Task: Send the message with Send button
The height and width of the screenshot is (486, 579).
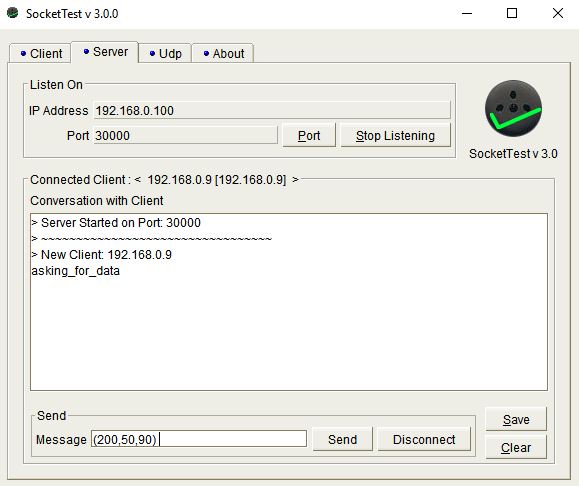Action: tap(343, 439)
